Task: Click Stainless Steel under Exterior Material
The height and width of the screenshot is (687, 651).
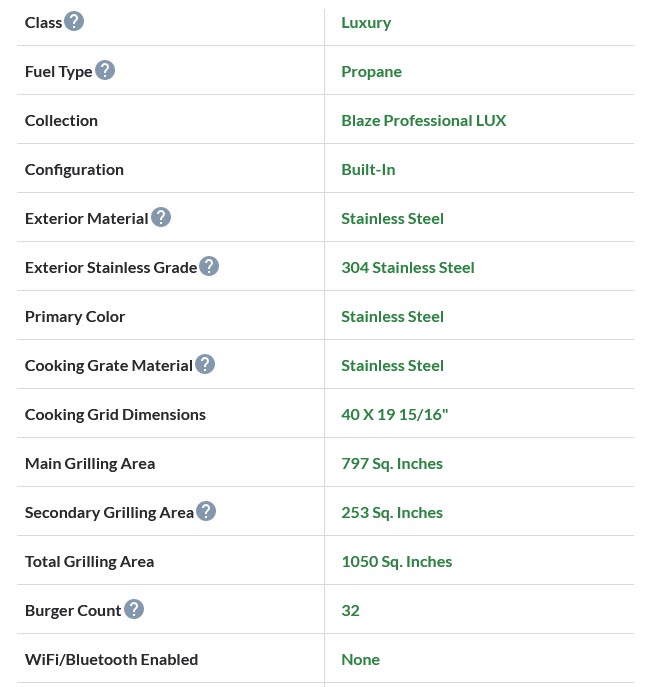Action: [392, 218]
